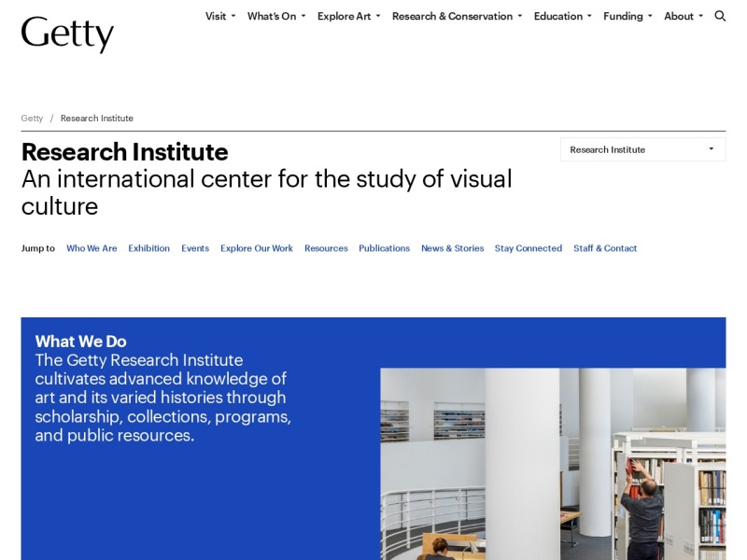Expand the Funding menu
Screen dimensions: 747x560
627,16
